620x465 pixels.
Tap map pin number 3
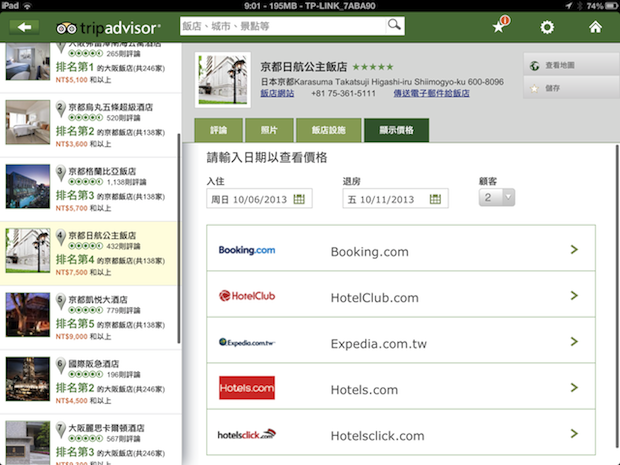[x=60, y=173]
